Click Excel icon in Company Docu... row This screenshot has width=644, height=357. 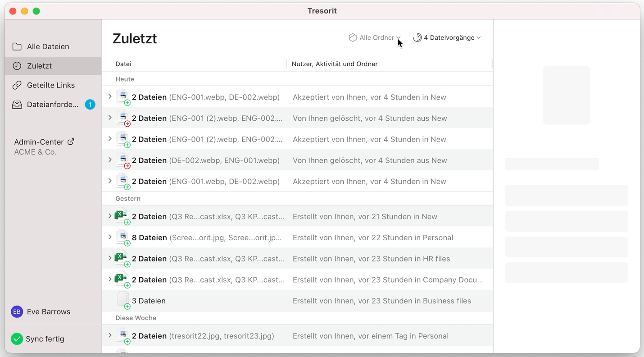tap(122, 279)
